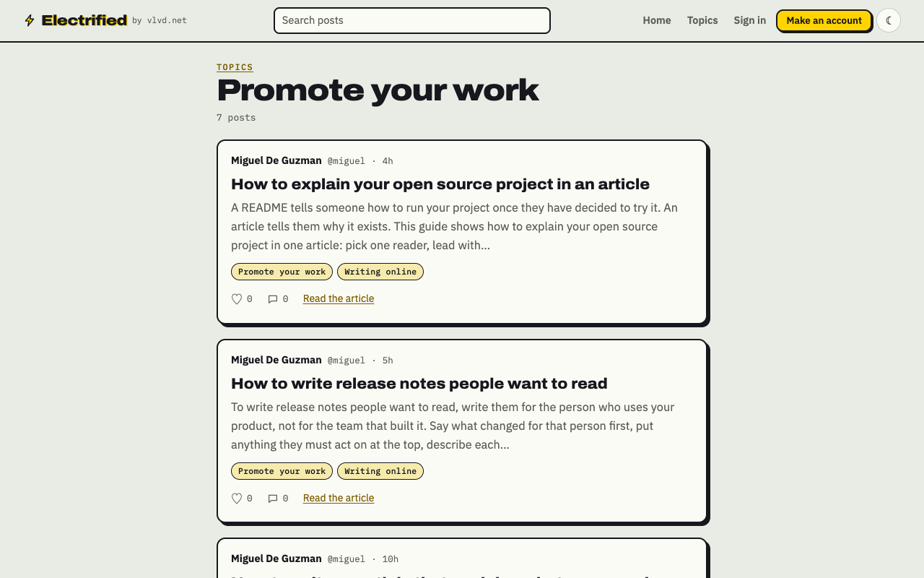924x578 pixels.
Task: Click the '10h' timestamp
Action: pyautogui.click(x=391, y=559)
